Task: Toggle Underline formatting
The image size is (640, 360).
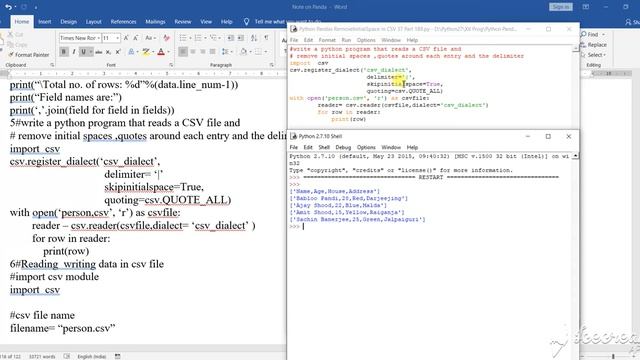Action: (x=83, y=52)
